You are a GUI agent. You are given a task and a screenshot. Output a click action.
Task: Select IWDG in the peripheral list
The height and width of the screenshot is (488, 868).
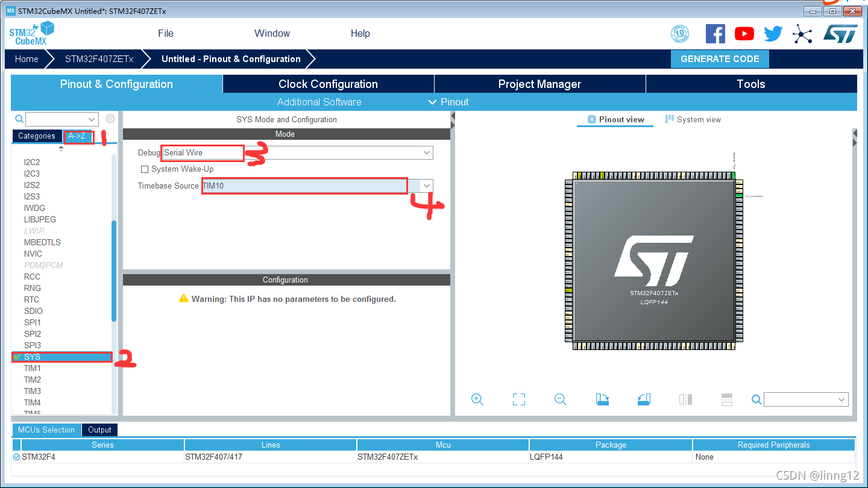coord(34,208)
